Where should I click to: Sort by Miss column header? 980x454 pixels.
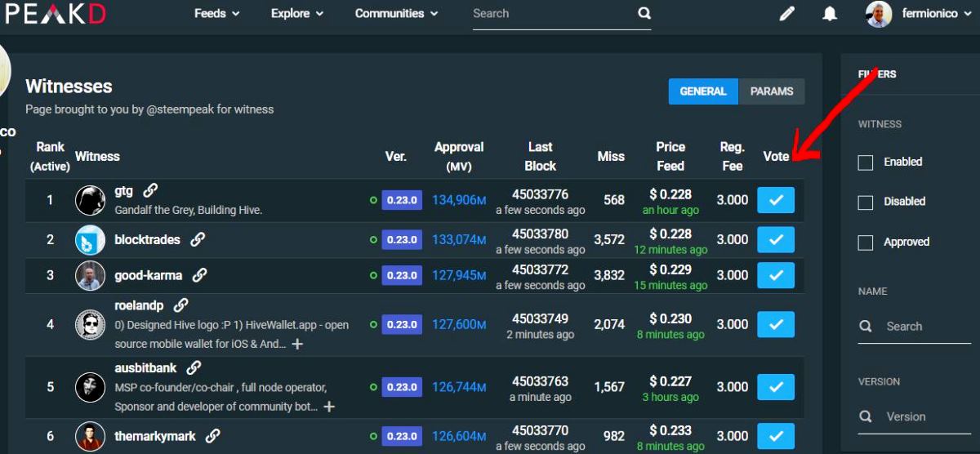[611, 157]
